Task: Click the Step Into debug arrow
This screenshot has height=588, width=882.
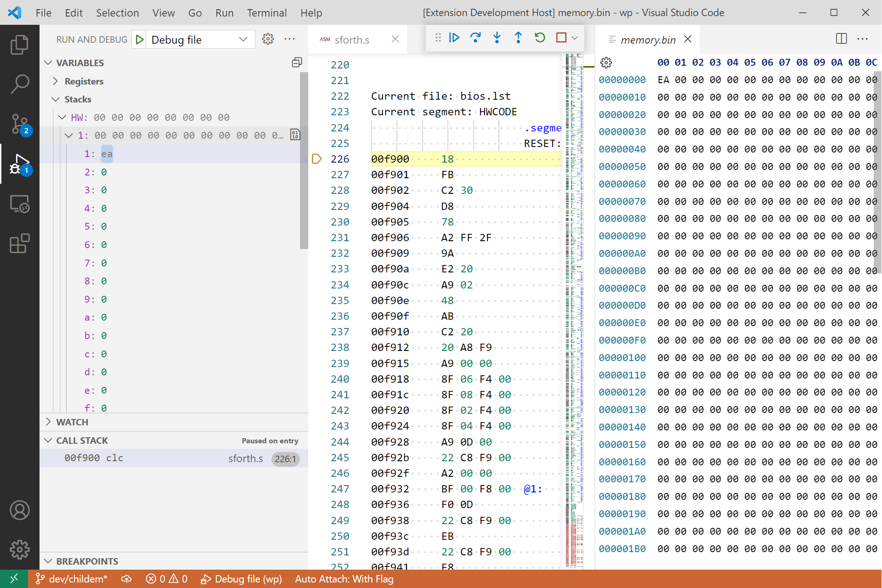Action: (x=497, y=38)
